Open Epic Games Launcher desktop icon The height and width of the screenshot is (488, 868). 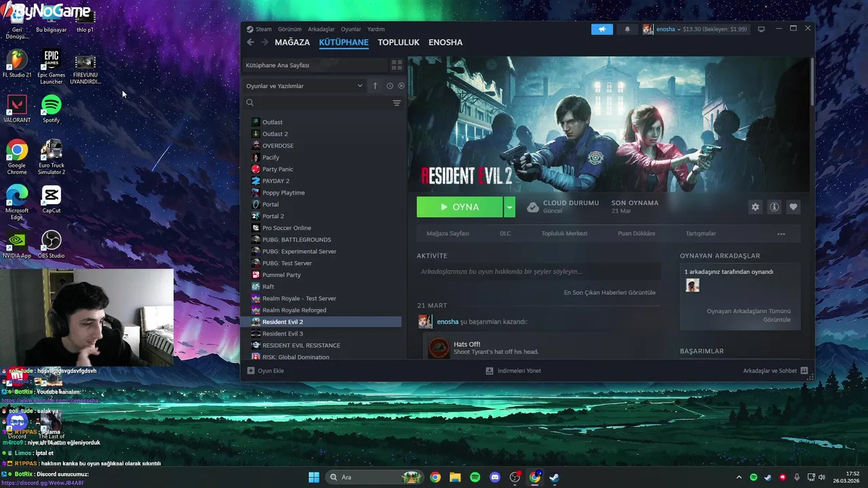coord(52,66)
